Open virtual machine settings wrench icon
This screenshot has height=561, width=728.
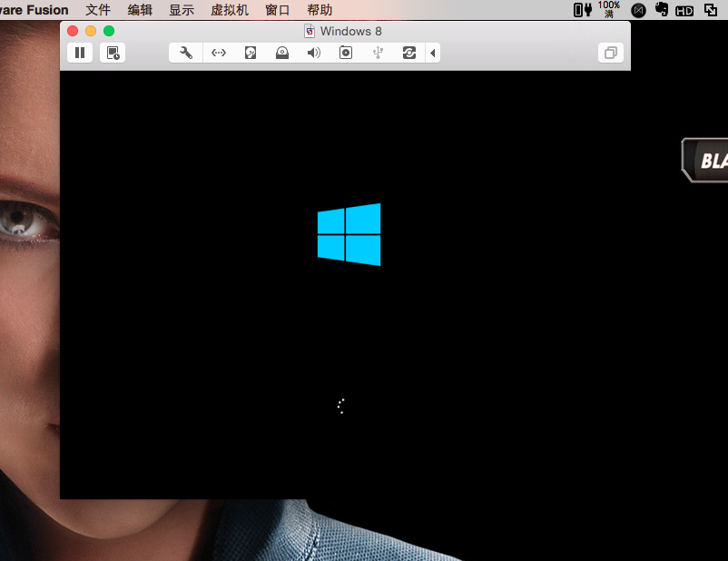click(x=186, y=53)
